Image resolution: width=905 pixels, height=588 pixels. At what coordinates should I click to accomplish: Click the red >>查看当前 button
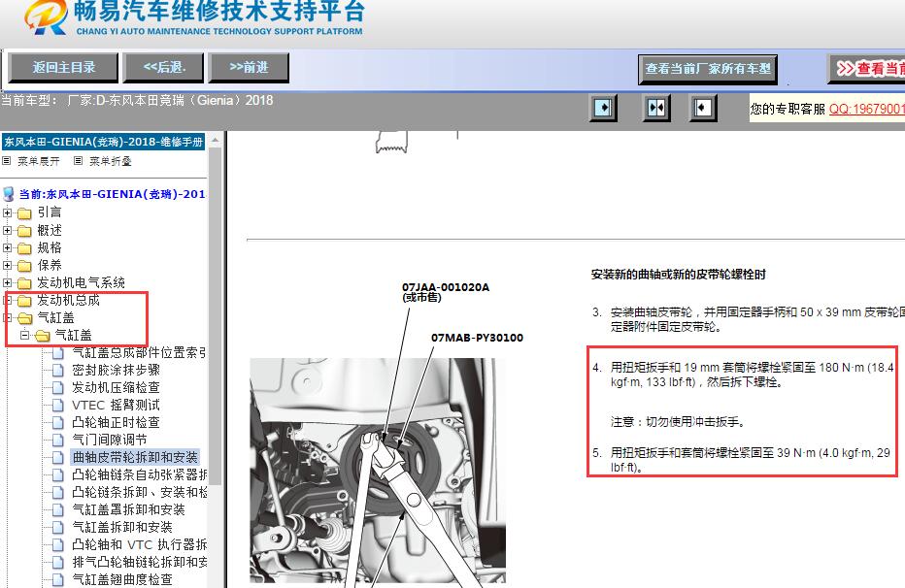coord(867,69)
